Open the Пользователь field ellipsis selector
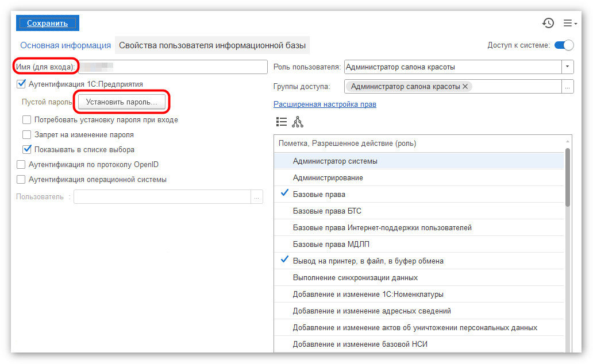The image size is (593, 364). [257, 197]
